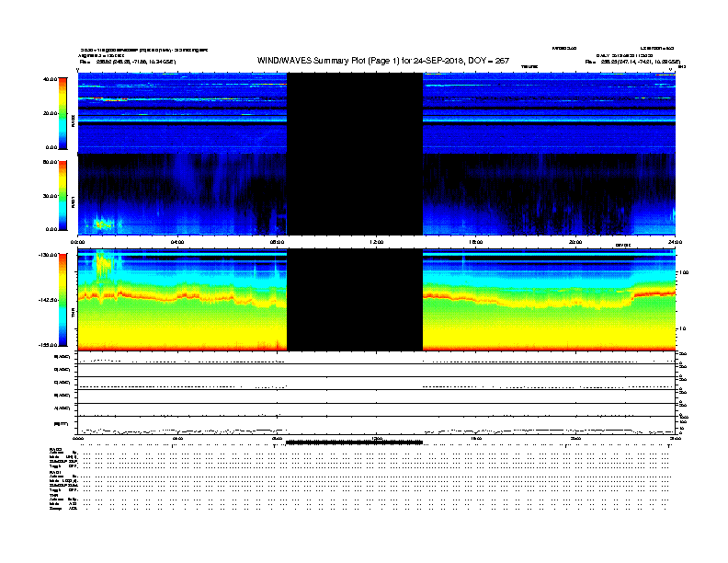Click the 16:00 tick label below RAD1 panel
This screenshot has width=728, height=563.
tap(476, 242)
